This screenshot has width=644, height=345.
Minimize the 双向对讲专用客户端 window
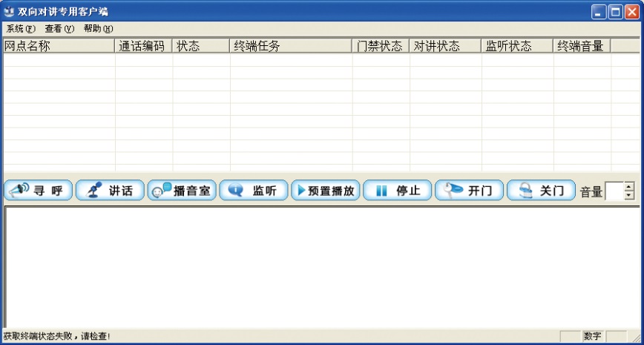pos(599,12)
